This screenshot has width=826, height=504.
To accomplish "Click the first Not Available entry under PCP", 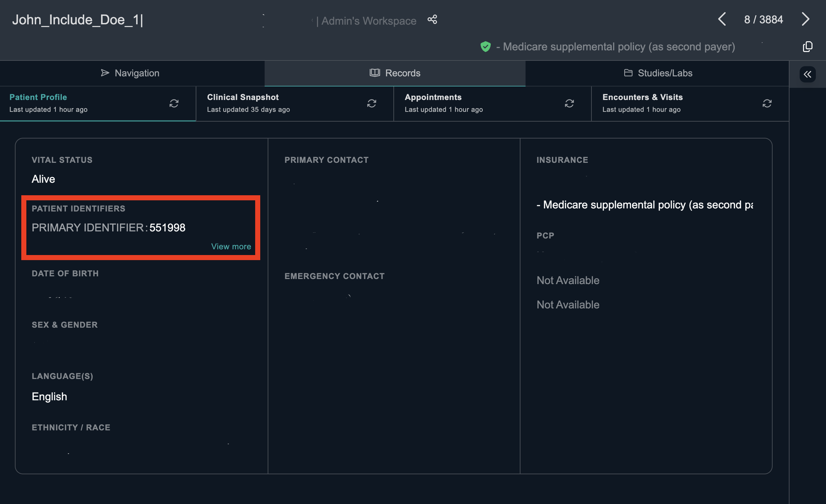I will (x=568, y=280).
